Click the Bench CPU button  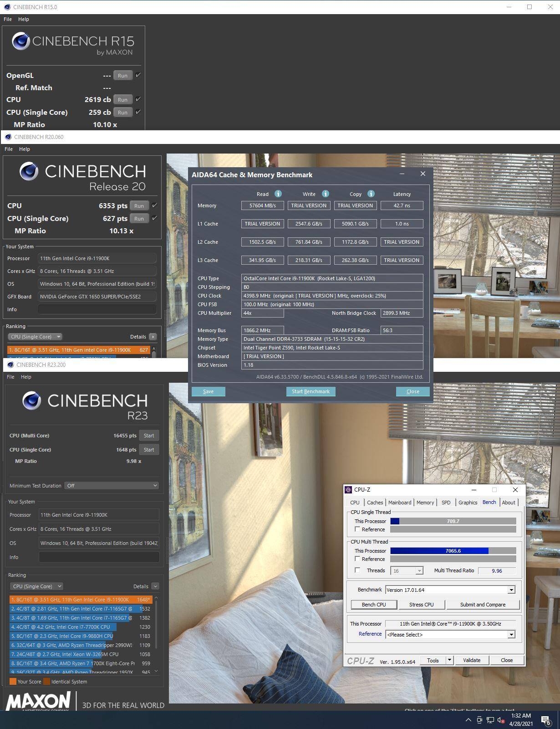tap(373, 605)
